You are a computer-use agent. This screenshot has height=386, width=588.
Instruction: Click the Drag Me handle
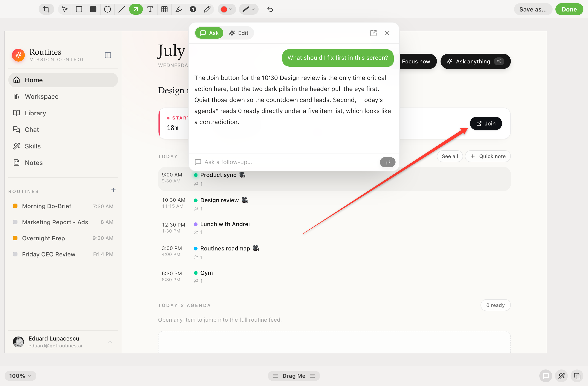(x=294, y=376)
